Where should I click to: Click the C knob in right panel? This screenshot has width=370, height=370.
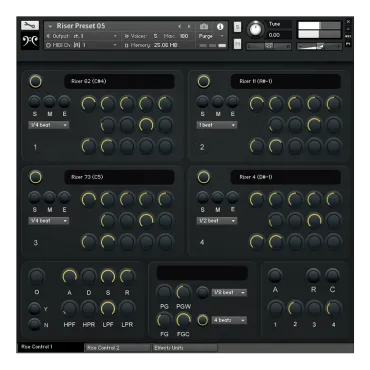pos(332,276)
